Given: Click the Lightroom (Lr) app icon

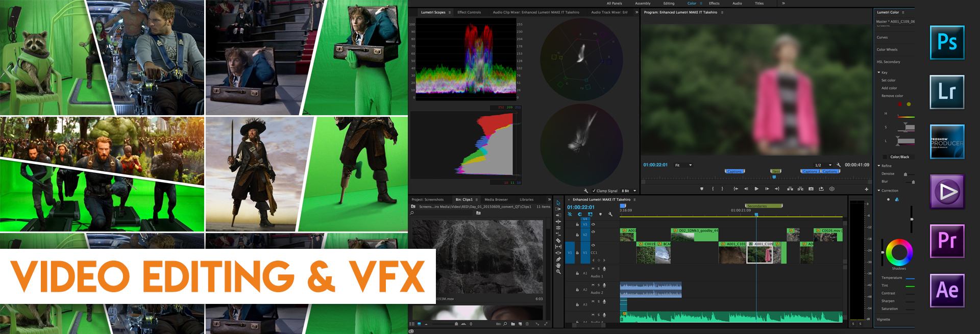Looking at the screenshot, I should tap(947, 92).
